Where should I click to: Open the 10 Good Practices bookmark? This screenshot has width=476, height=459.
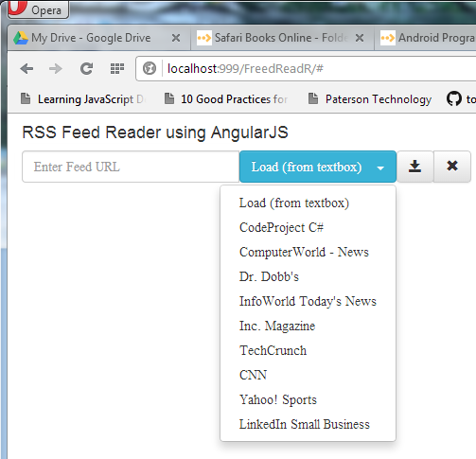[226, 99]
